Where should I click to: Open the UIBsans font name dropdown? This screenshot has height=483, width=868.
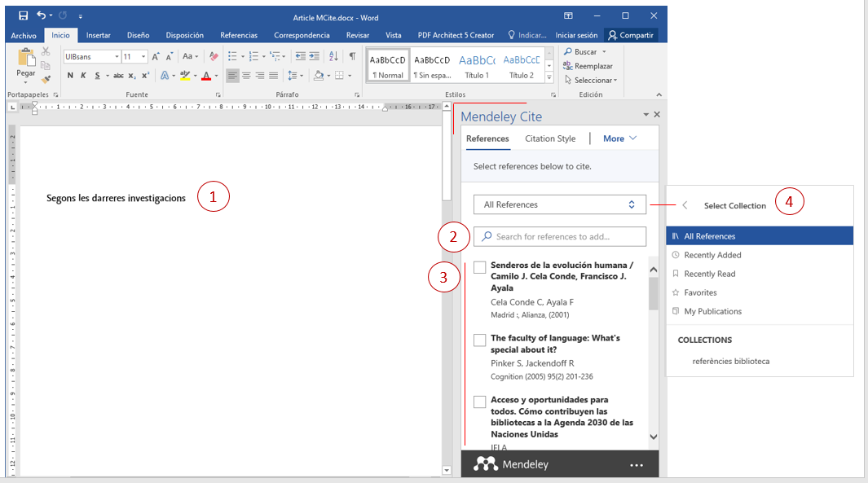117,56
